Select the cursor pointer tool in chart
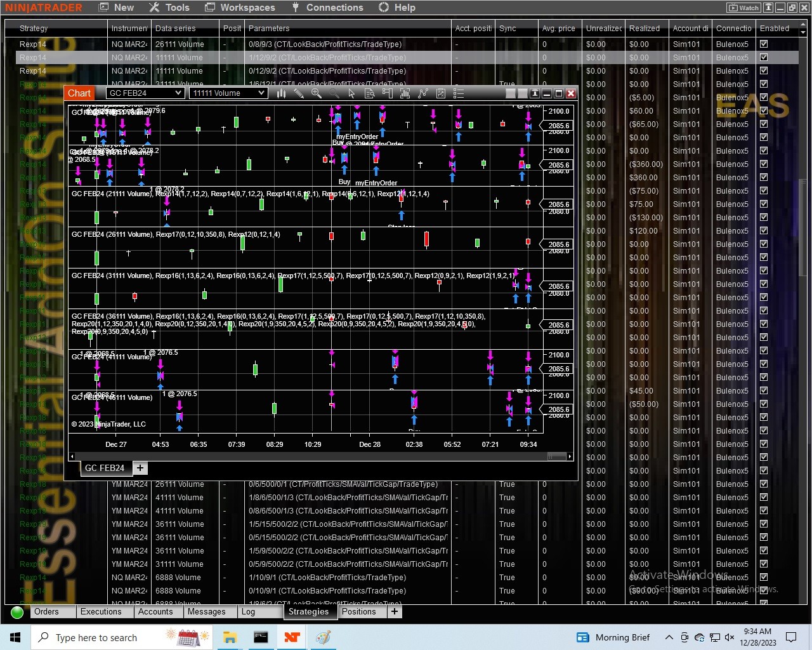Screen dimensions: 812x650 (x=352, y=93)
